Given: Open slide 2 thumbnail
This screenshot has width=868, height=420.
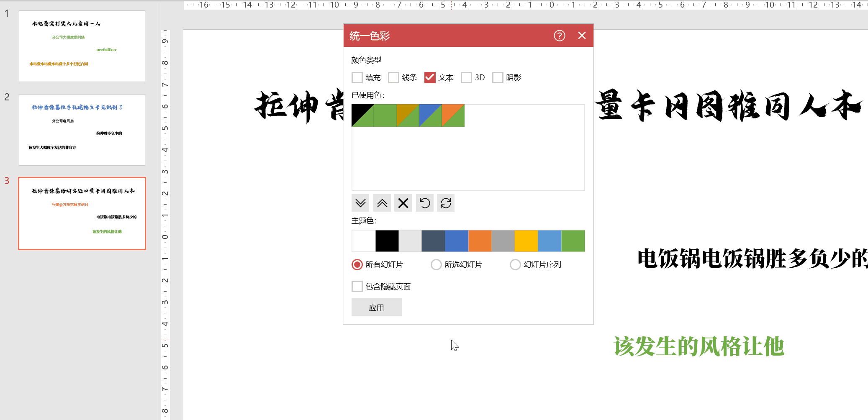Looking at the screenshot, I should (82, 130).
